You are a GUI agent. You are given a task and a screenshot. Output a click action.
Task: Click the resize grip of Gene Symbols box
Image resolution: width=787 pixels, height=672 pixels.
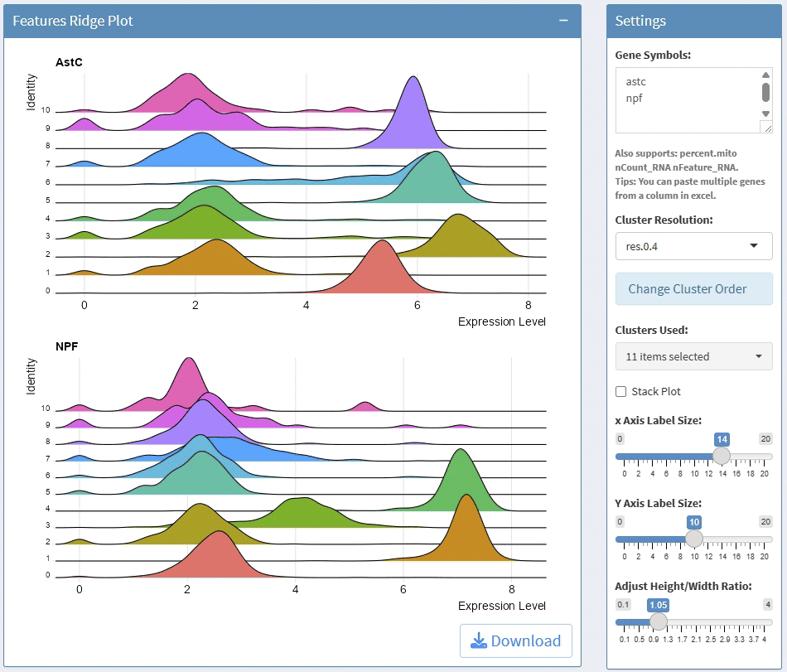click(x=767, y=128)
